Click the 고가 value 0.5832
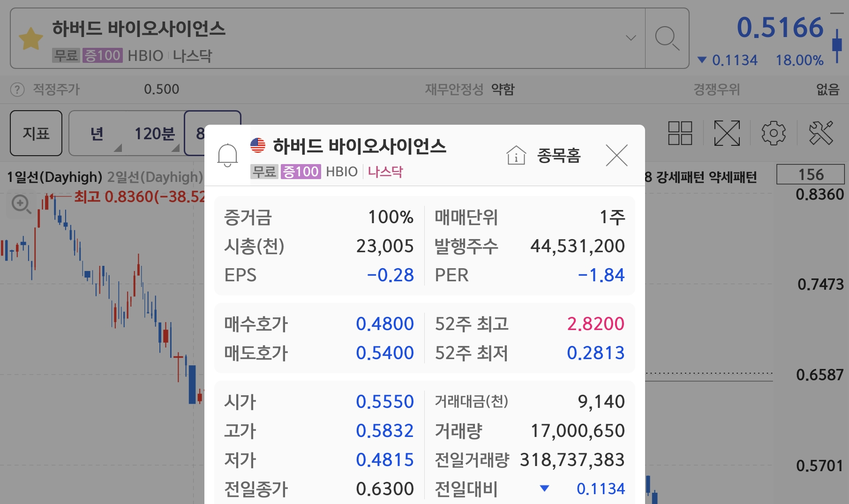Image resolution: width=849 pixels, height=504 pixels. pos(385,431)
